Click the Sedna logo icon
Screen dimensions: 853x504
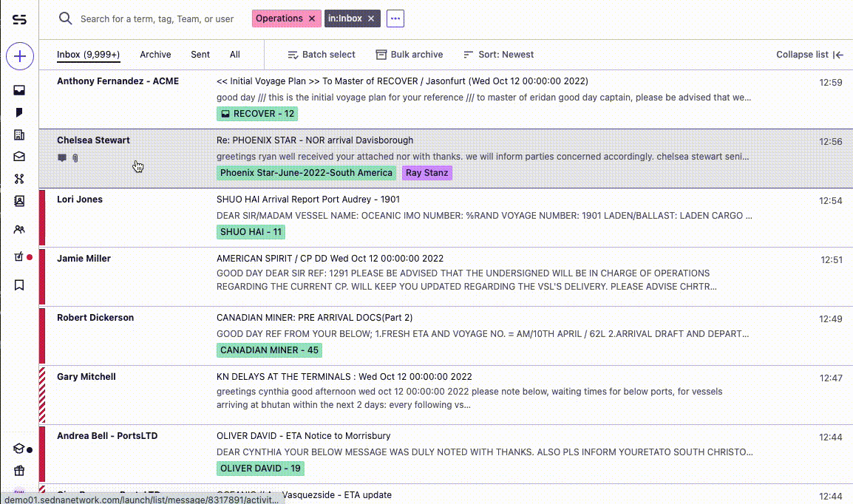(x=19, y=19)
